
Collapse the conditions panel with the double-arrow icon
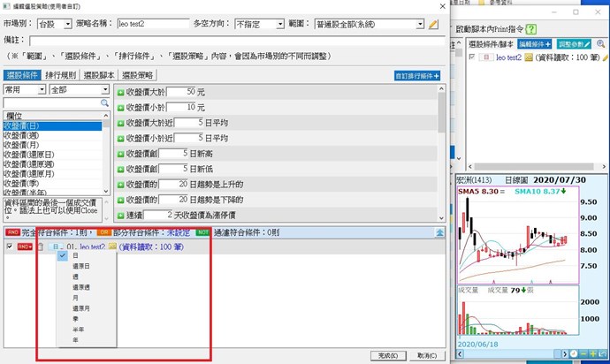coord(440,231)
